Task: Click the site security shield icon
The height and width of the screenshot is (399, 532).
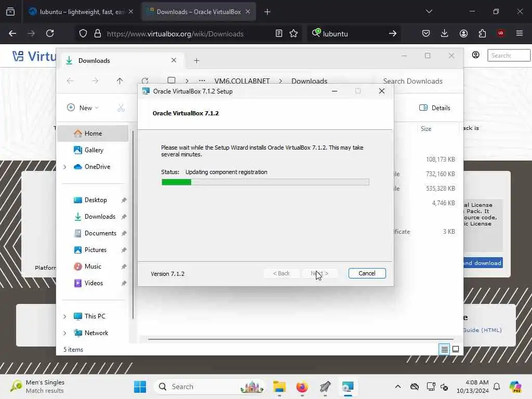Action: coord(83,33)
